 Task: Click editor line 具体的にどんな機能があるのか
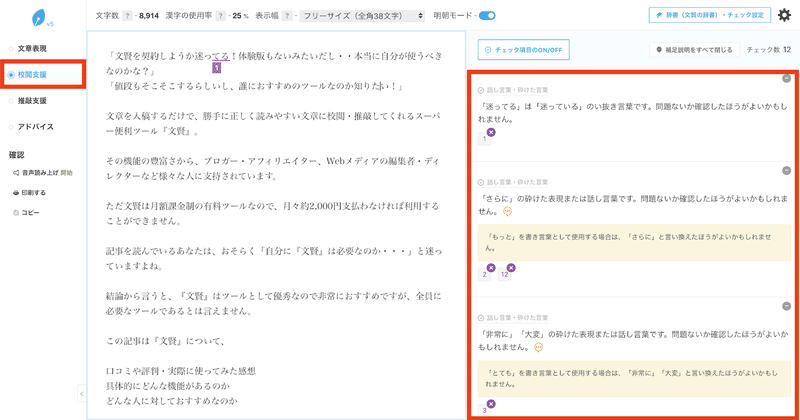click(x=168, y=386)
